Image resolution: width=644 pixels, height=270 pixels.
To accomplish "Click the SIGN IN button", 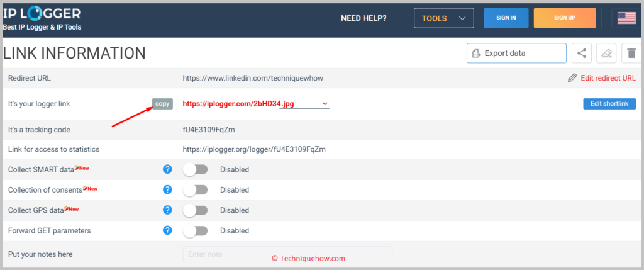I will pos(506,18).
